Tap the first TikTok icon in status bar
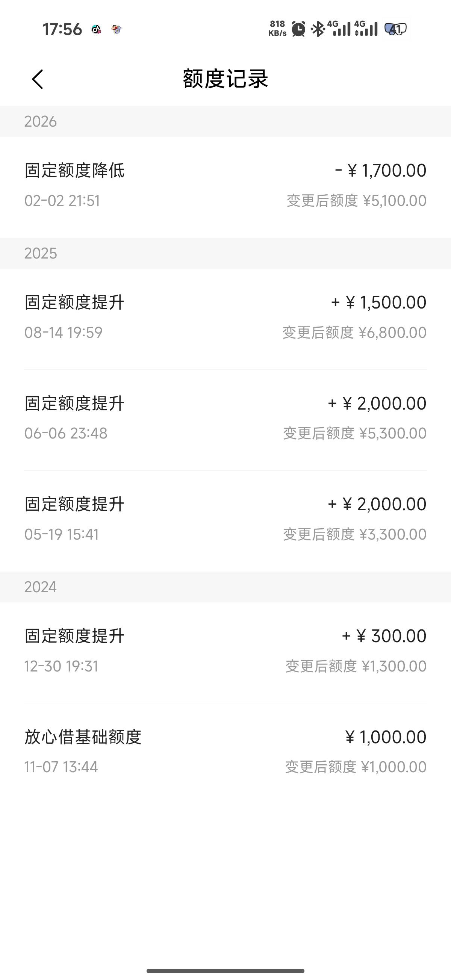451x980 pixels. pyautogui.click(x=96, y=29)
